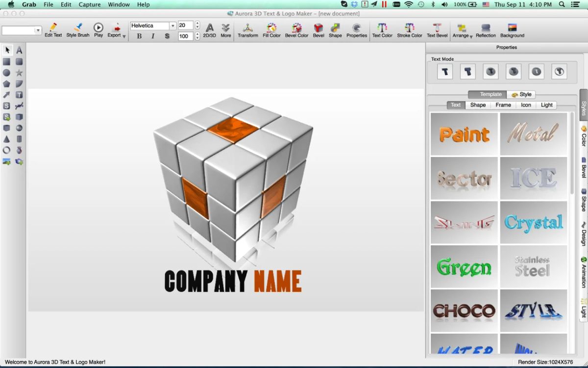Toggle 2D/3D view mode
The height and width of the screenshot is (368, 588).
tap(209, 29)
